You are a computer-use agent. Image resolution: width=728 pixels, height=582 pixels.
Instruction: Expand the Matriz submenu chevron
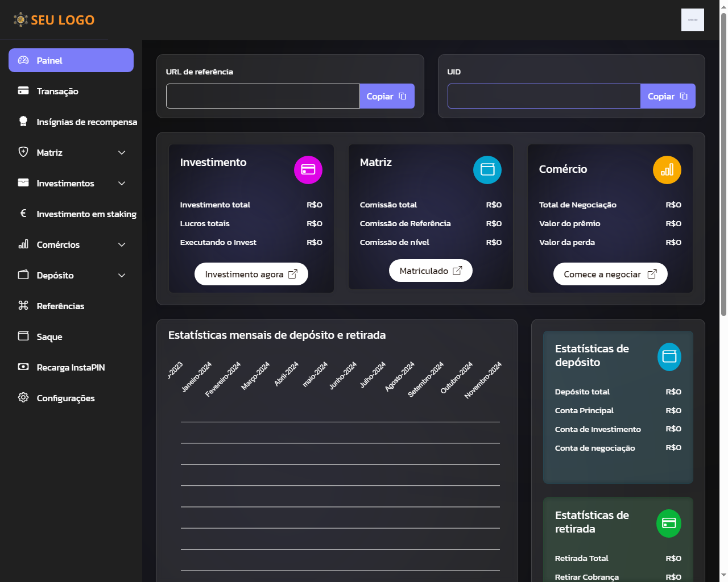point(122,153)
